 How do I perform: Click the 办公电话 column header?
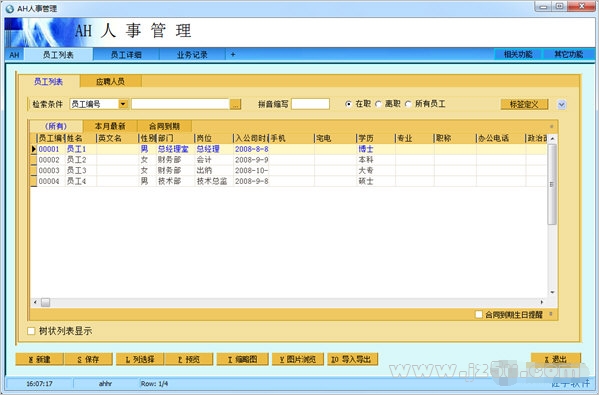pos(500,138)
